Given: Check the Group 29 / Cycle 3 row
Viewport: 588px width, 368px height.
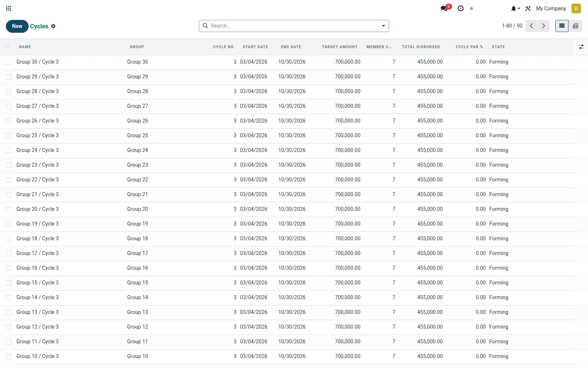Looking at the screenshot, I should pos(8,77).
